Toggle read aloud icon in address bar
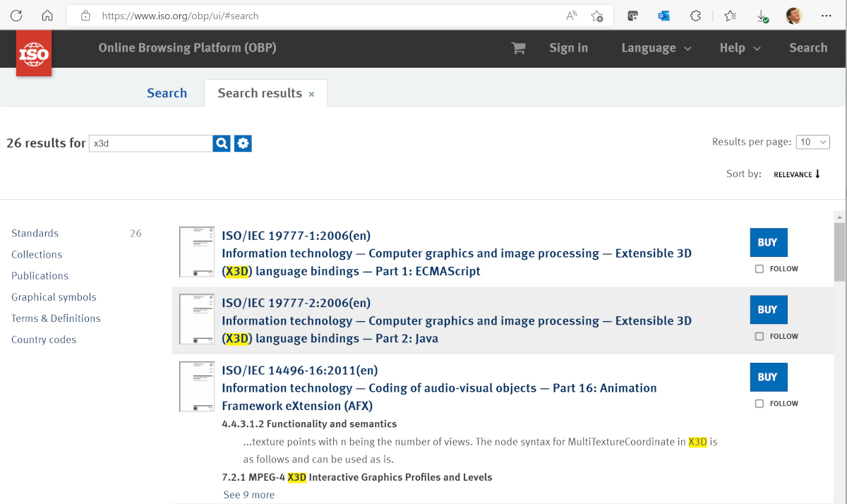This screenshot has height=504, width=847. pyautogui.click(x=571, y=16)
